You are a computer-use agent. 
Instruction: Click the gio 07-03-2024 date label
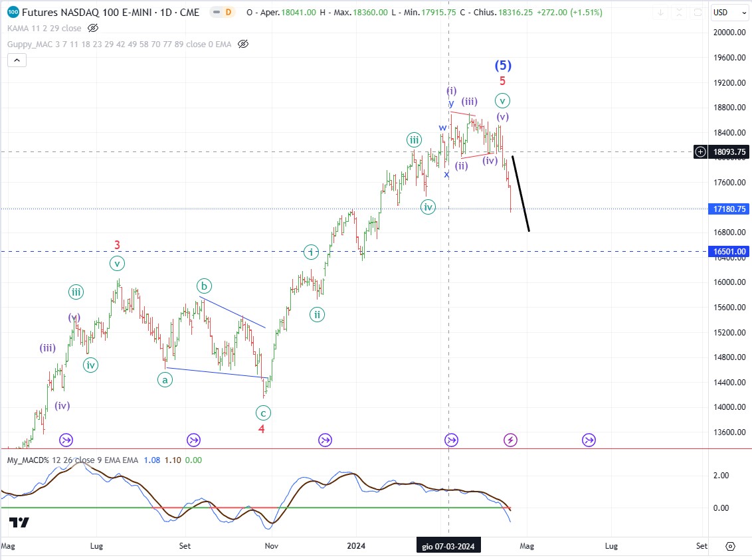(x=448, y=546)
